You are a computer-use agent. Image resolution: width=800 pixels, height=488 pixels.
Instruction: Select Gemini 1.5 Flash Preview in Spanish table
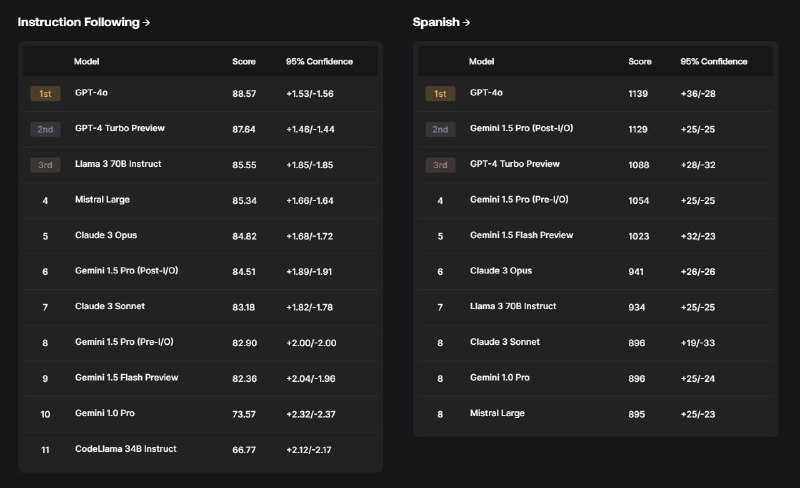[521, 236]
